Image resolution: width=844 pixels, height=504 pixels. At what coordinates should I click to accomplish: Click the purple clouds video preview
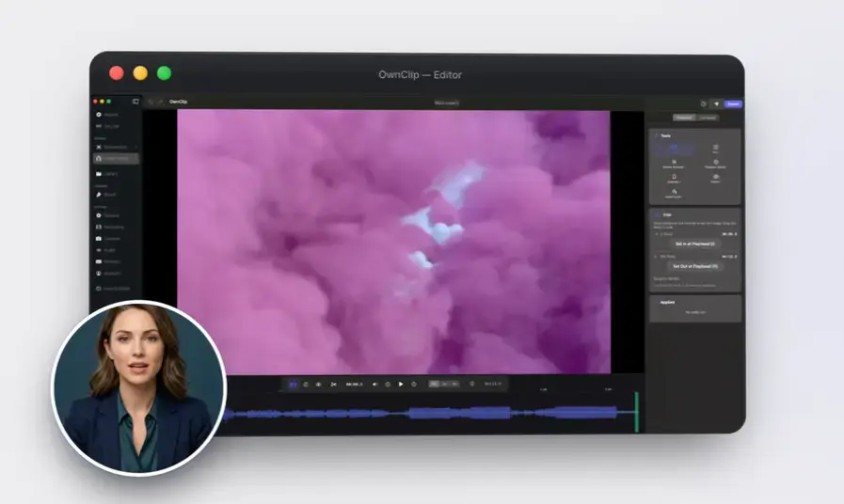393,242
